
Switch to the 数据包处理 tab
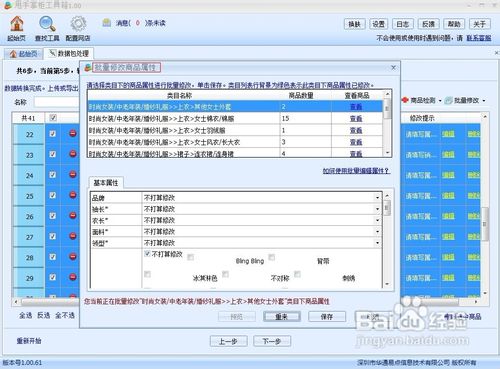(69, 53)
